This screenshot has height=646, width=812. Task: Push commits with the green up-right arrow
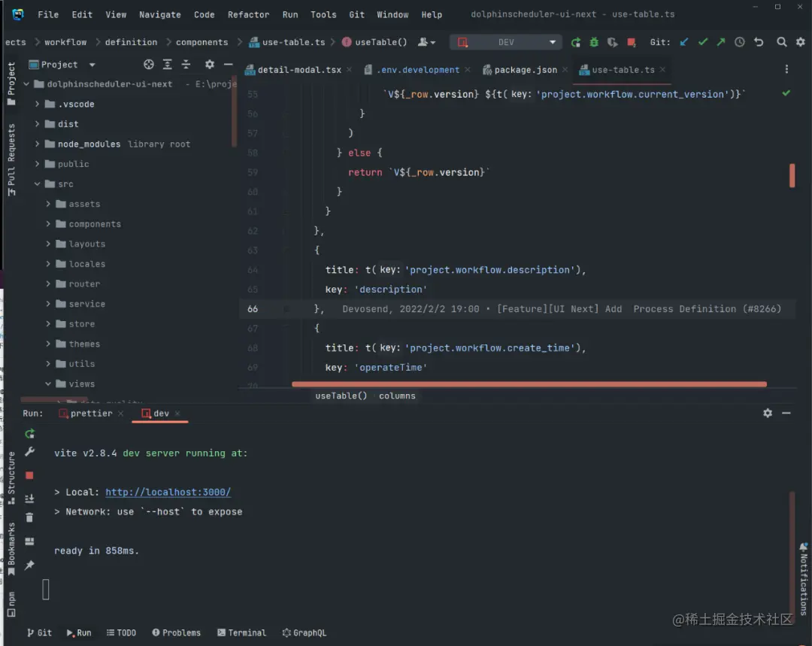[x=721, y=42]
